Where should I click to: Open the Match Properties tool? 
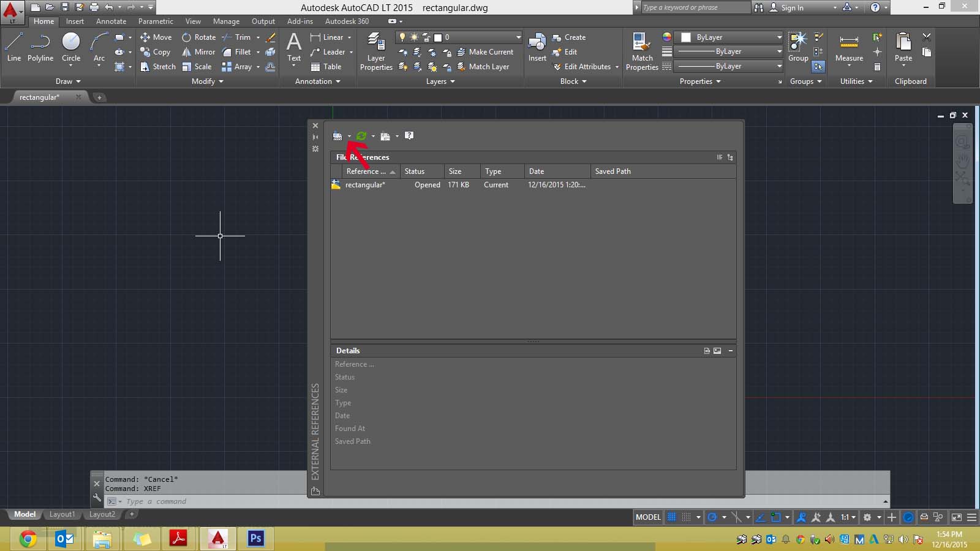642,52
